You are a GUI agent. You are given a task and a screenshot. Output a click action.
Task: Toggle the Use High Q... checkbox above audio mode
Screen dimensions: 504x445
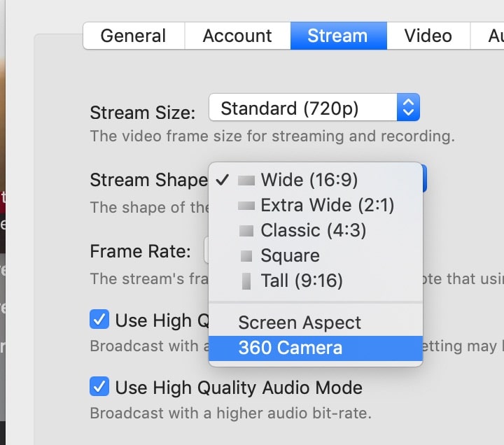click(99, 319)
